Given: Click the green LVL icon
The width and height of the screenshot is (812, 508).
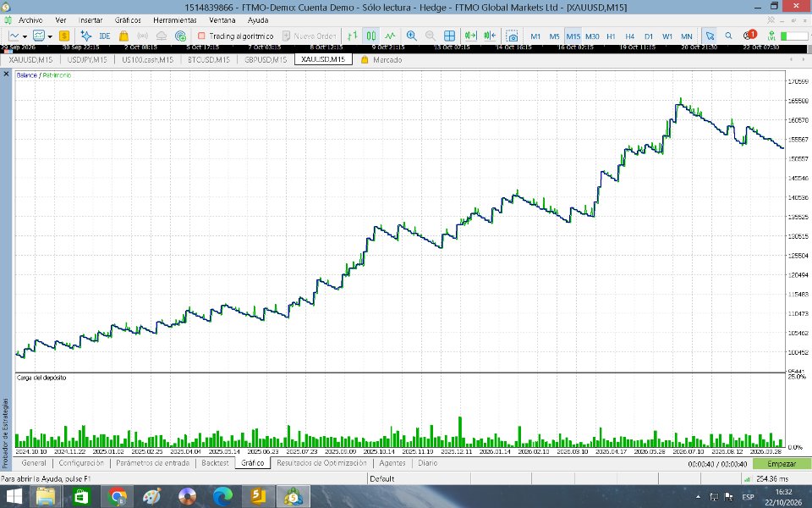Looking at the screenshot, I should [x=771, y=36].
